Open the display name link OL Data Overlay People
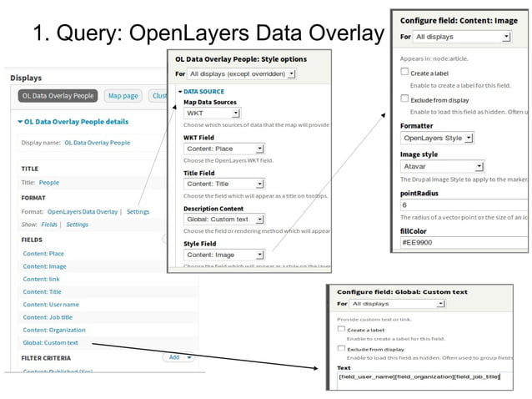This screenshot has width=532, height=399. tap(98, 143)
